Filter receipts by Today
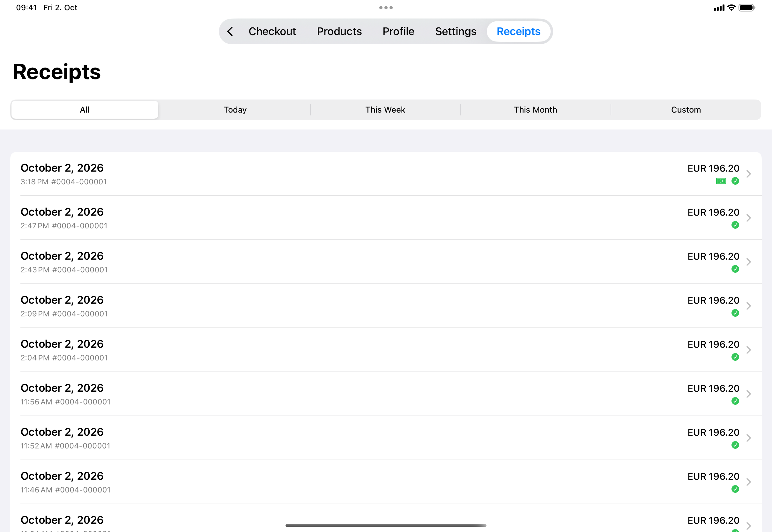This screenshot has width=772, height=532. (235, 110)
